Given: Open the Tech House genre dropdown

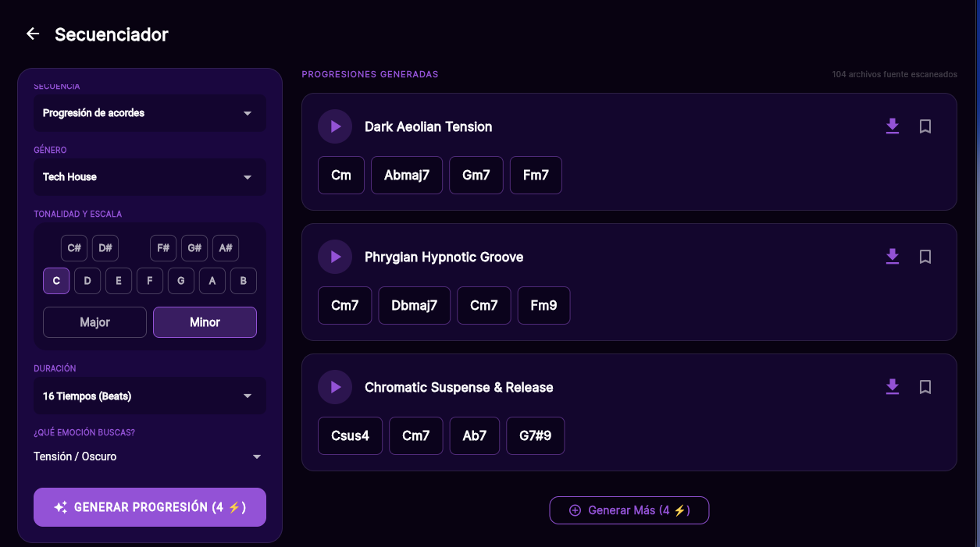Looking at the screenshot, I should [150, 177].
